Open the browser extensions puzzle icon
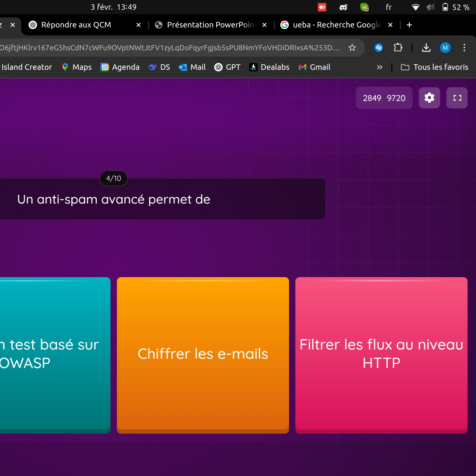Viewport: 476px width, 476px height. 398,48
